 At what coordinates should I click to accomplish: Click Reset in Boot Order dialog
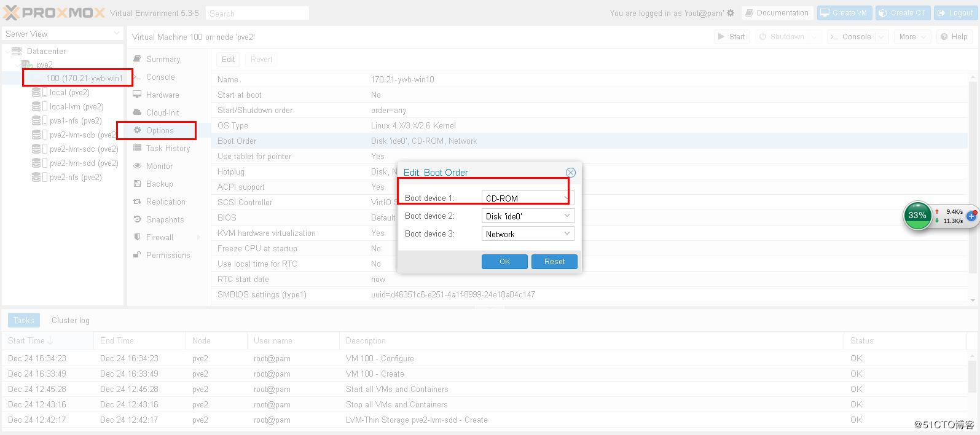point(554,262)
